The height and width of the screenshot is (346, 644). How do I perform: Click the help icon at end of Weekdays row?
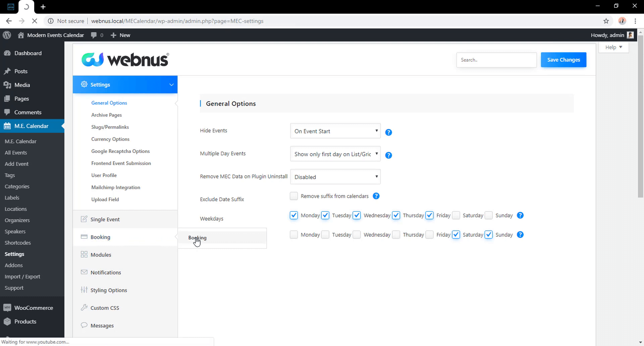520,215
